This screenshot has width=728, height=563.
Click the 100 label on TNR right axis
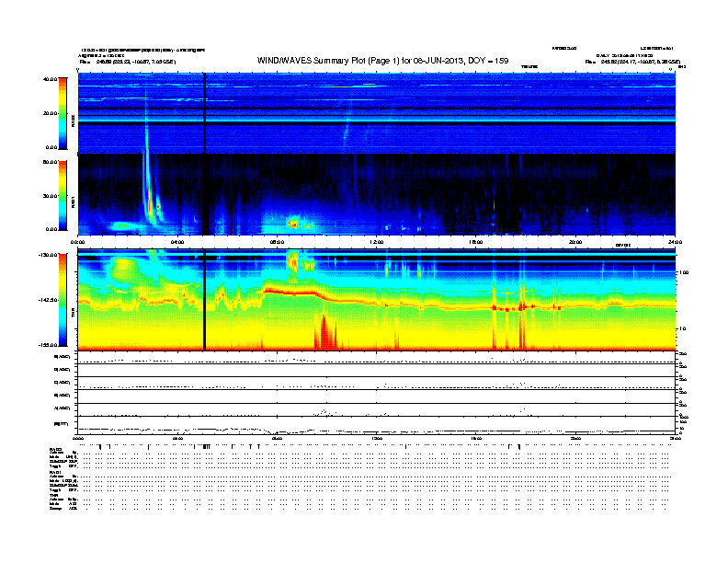click(x=684, y=272)
